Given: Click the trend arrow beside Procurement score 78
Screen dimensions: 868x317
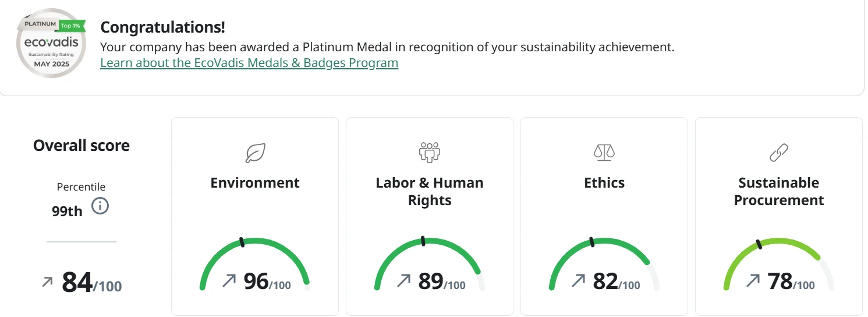Looking at the screenshot, I should click(753, 281).
